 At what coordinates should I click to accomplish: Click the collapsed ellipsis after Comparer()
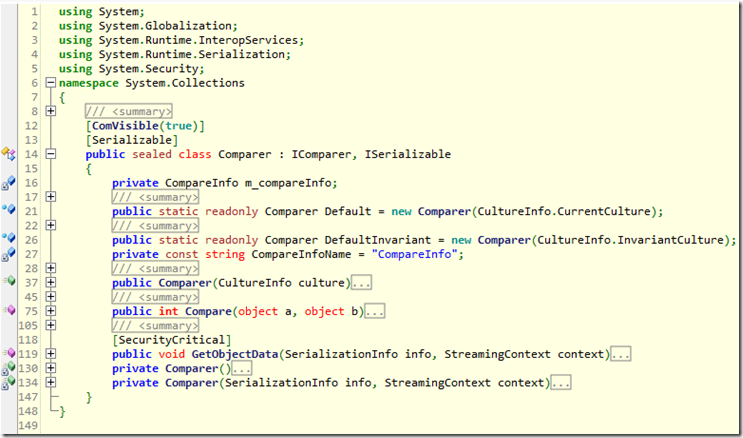coord(242,369)
